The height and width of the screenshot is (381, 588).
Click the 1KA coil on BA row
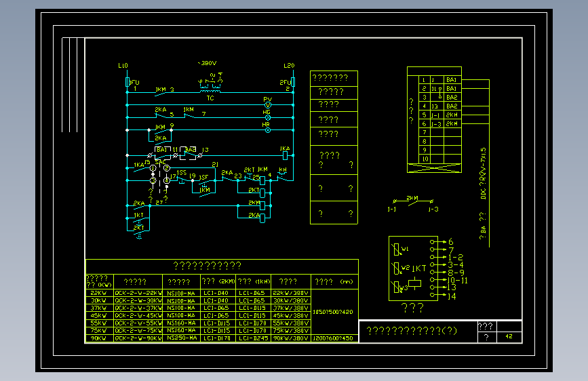[285, 155]
